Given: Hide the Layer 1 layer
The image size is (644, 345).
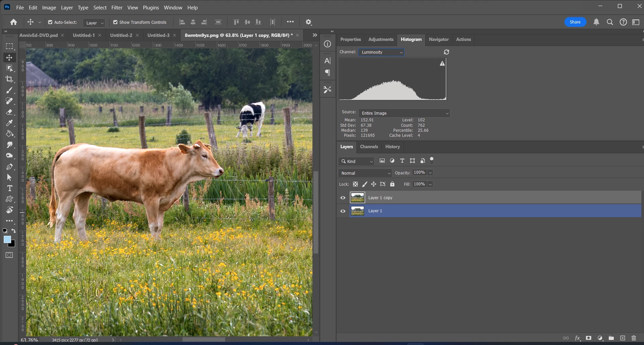Looking at the screenshot, I should (x=343, y=211).
